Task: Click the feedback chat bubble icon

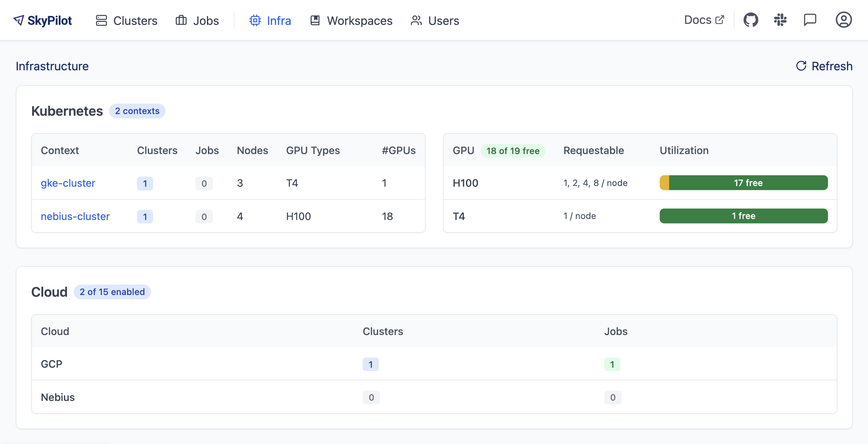Action: 810,20
